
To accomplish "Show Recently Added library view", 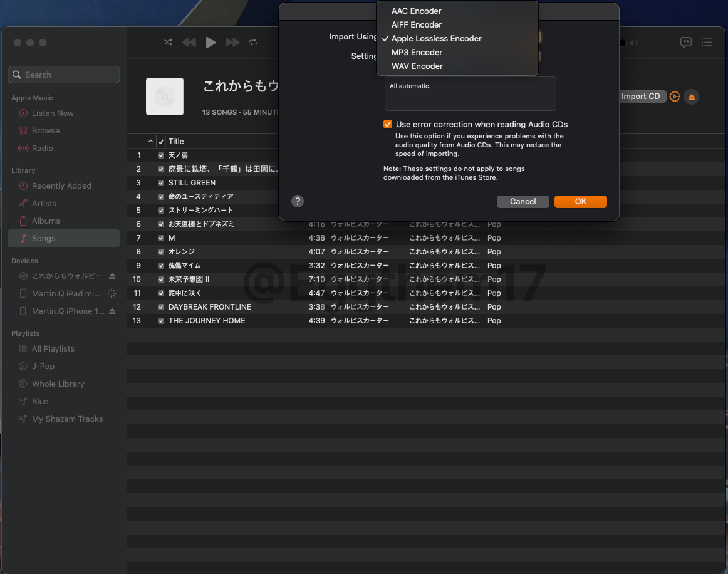I will [x=61, y=185].
